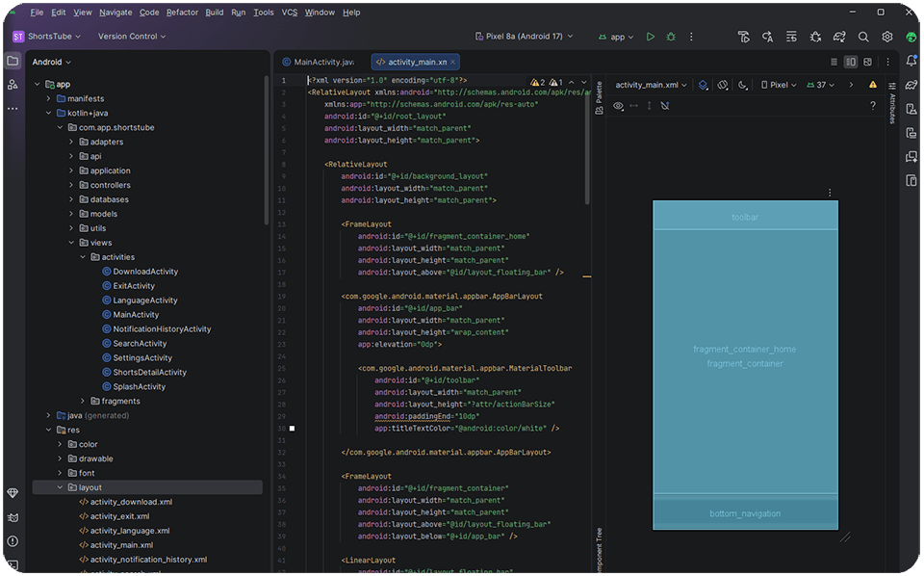Open the API level 37 dropdown
The height and width of the screenshot is (576, 924).
(x=820, y=85)
